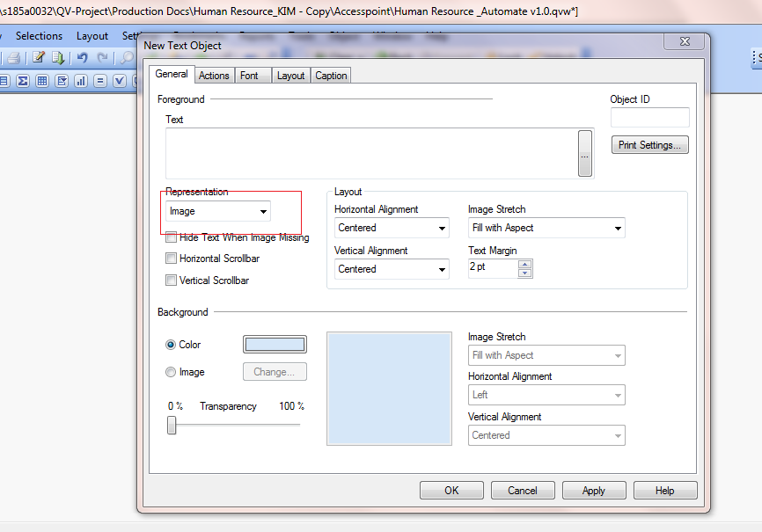
Task: Open the Layout Horizontal Alignment dropdown
Action: 392,228
